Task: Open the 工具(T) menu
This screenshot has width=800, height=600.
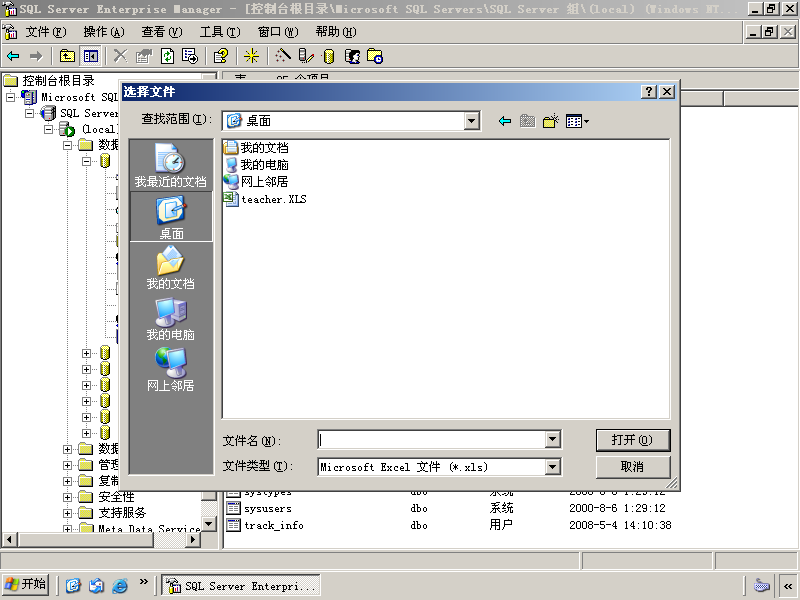Action: coord(219,32)
